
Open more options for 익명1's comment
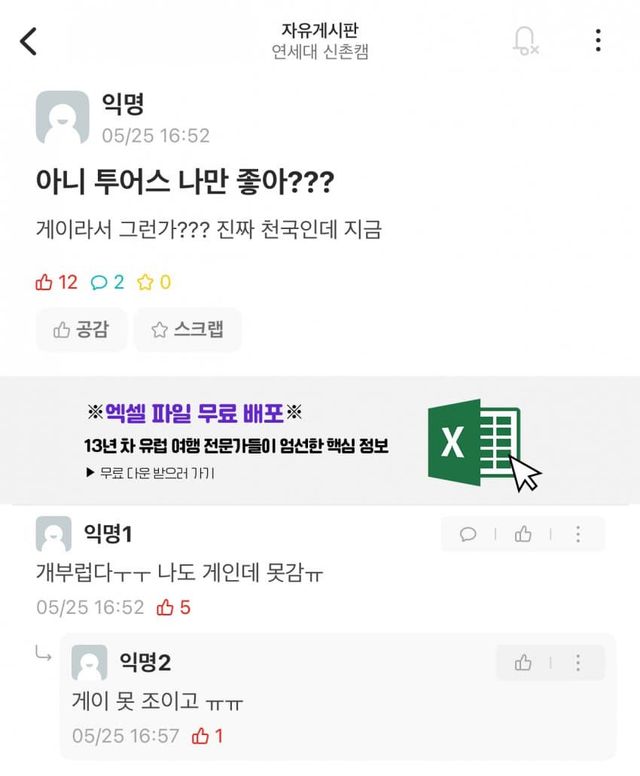click(x=578, y=534)
